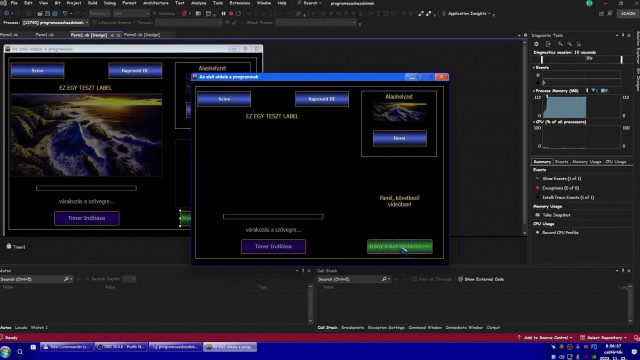Click the Zoom Out icon in Diagnostic Tools
Screen dimensions: 640x360
(570, 44)
